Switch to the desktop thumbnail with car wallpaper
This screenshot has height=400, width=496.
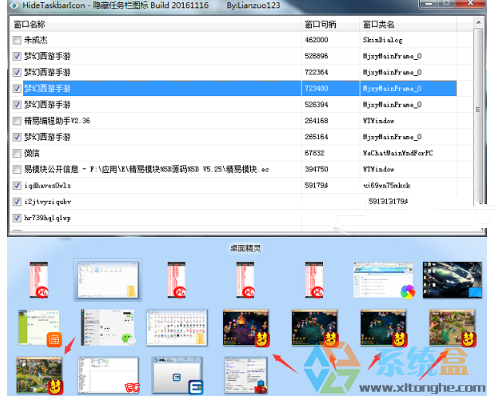point(452,280)
